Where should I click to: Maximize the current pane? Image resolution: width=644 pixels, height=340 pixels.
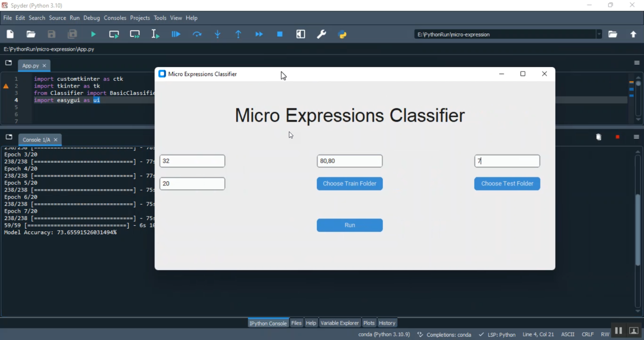pos(301,34)
